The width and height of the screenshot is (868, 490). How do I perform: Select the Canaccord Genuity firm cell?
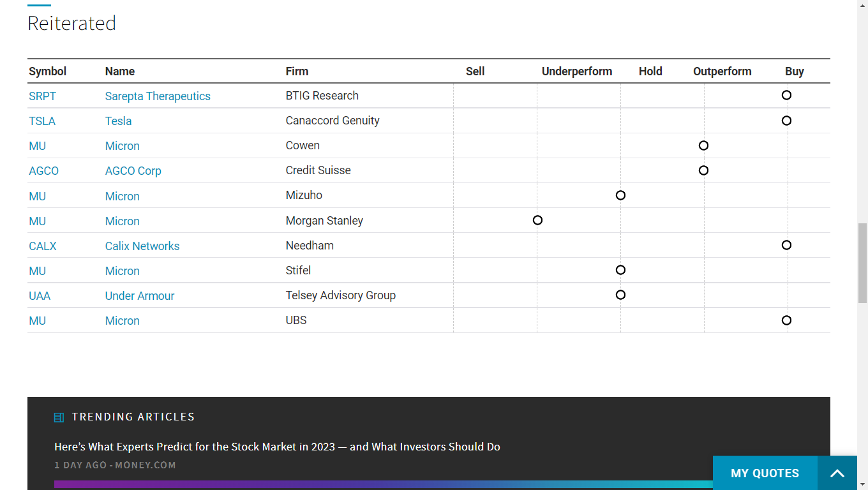pyautogui.click(x=333, y=121)
